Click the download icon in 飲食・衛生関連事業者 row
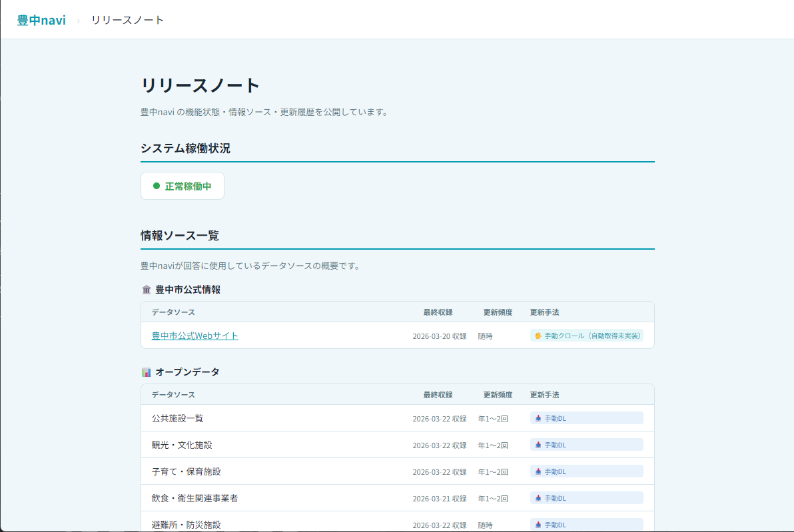794x532 pixels. [x=538, y=498]
